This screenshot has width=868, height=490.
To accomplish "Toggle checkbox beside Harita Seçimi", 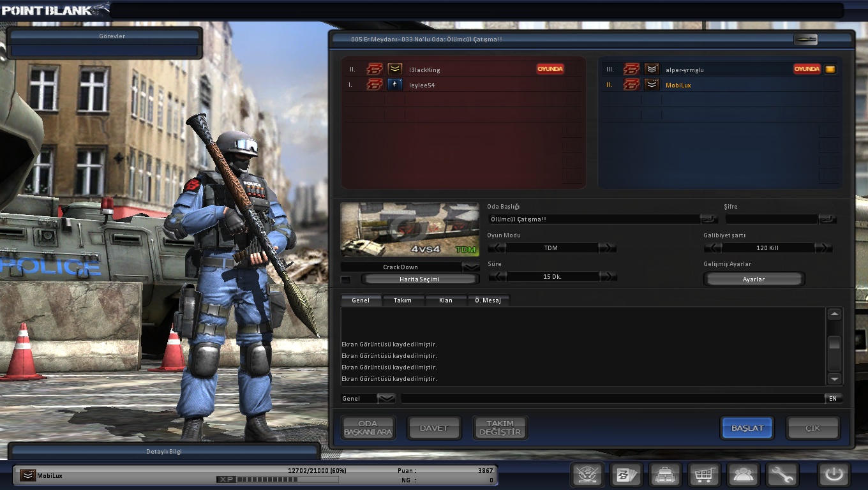I will click(x=345, y=279).
